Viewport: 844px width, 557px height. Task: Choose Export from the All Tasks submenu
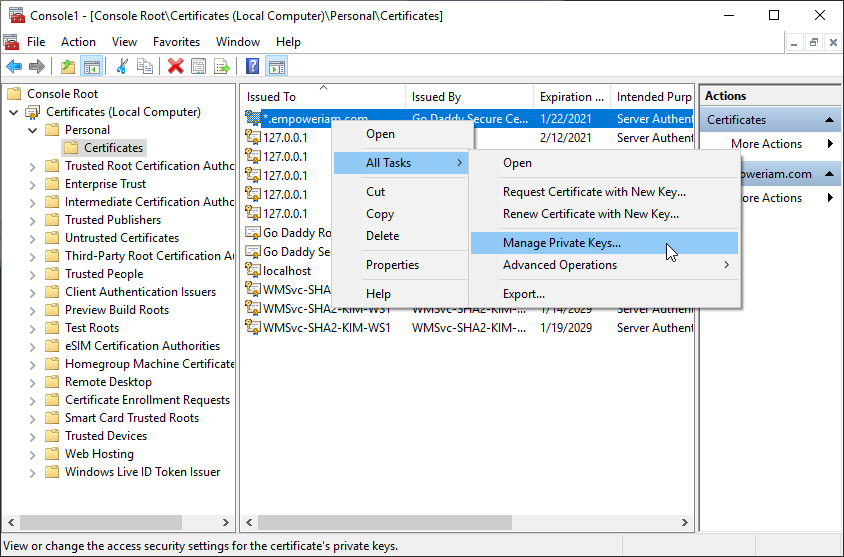[x=524, y=294]
